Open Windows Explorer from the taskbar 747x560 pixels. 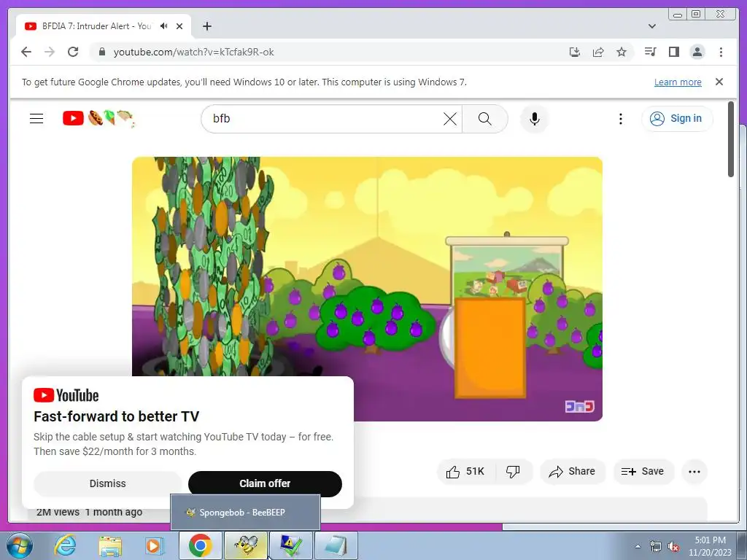109,545
